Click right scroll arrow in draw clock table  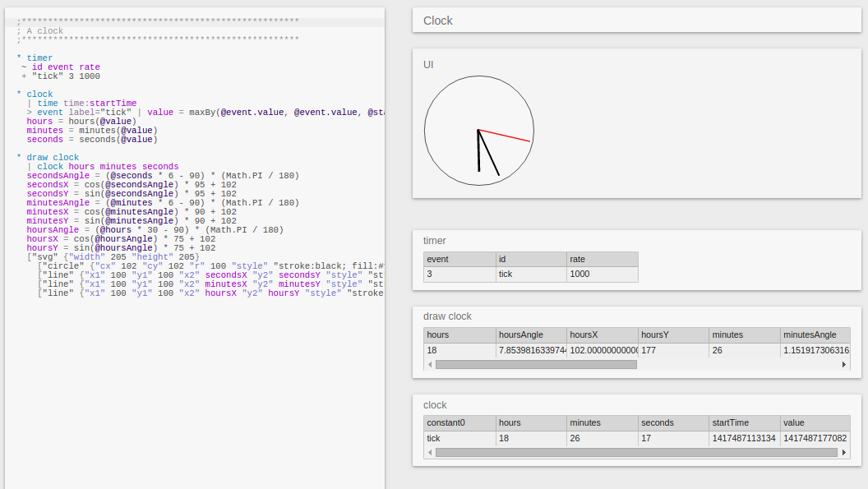pos(844,364)
